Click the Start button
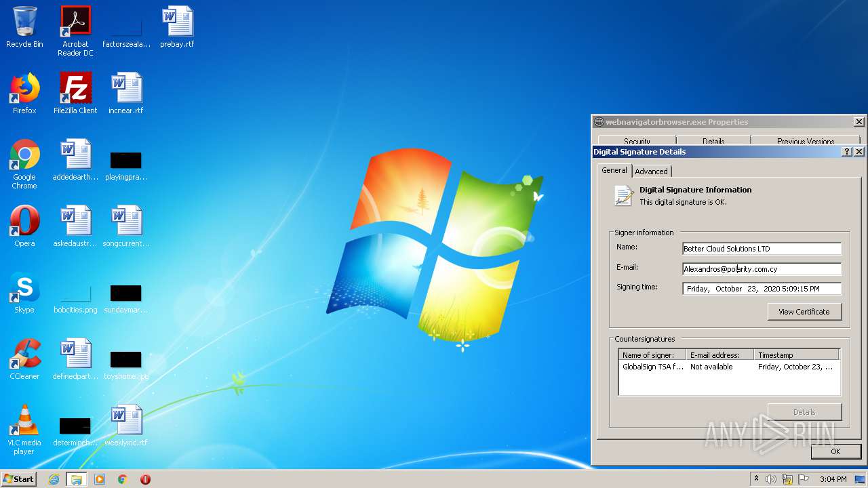Screen dimensions: 868x488 point(19,479)
